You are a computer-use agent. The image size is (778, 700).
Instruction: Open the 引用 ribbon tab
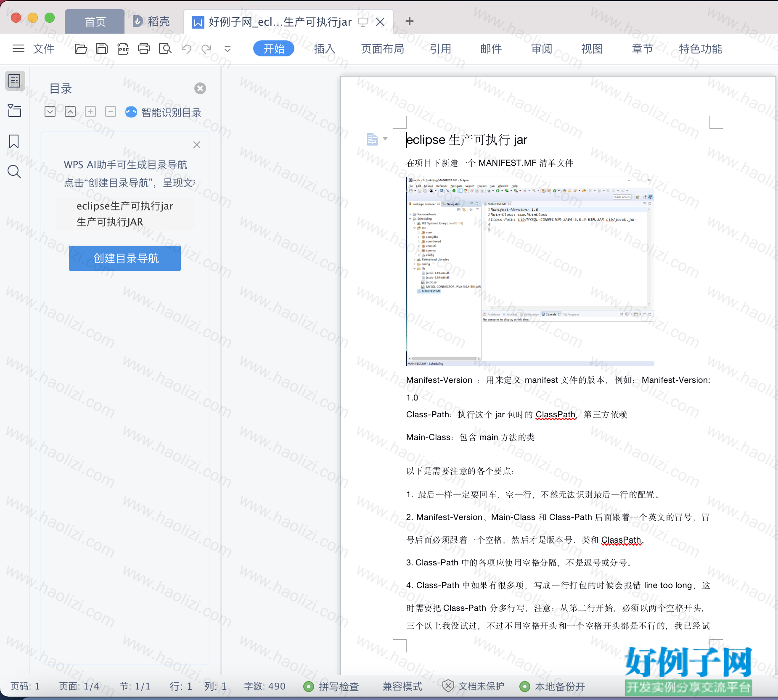tap(440, 49)
